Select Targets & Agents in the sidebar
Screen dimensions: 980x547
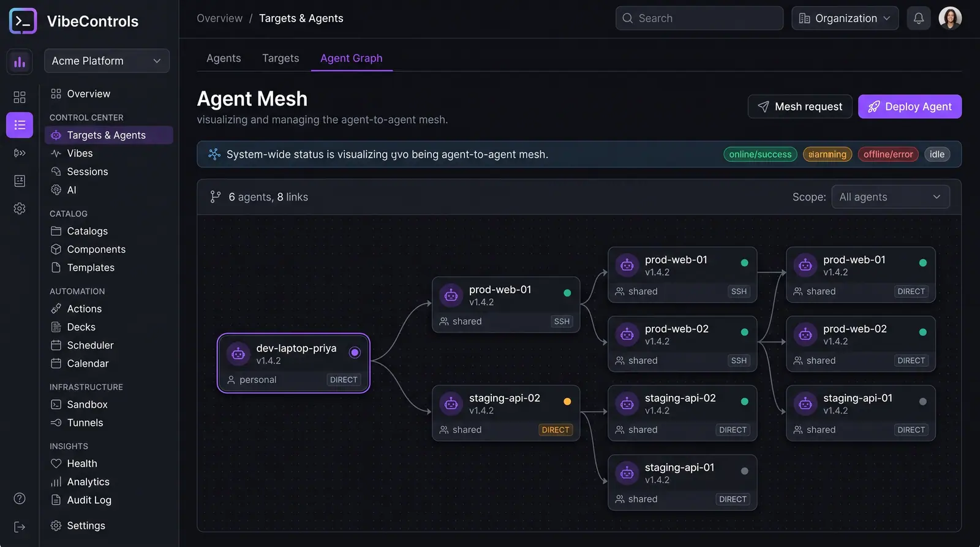108,135
